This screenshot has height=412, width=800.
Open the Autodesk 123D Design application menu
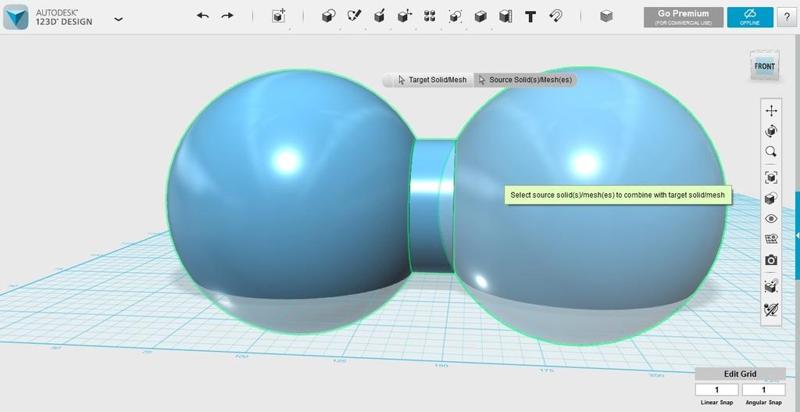point(16,17)
